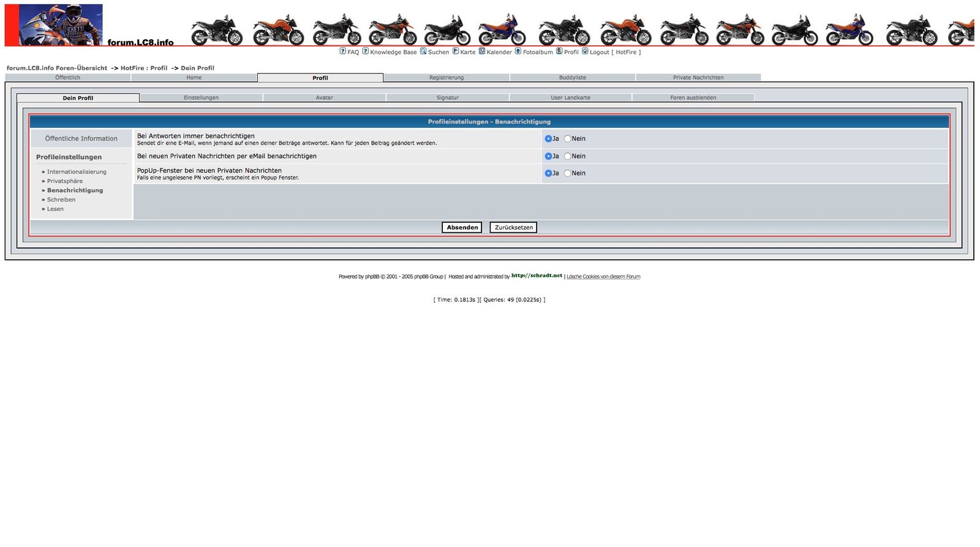The height and width of the screenshot is (547, 980).
Task: Open the Karte icon in navigation
Action: (455, 51)
